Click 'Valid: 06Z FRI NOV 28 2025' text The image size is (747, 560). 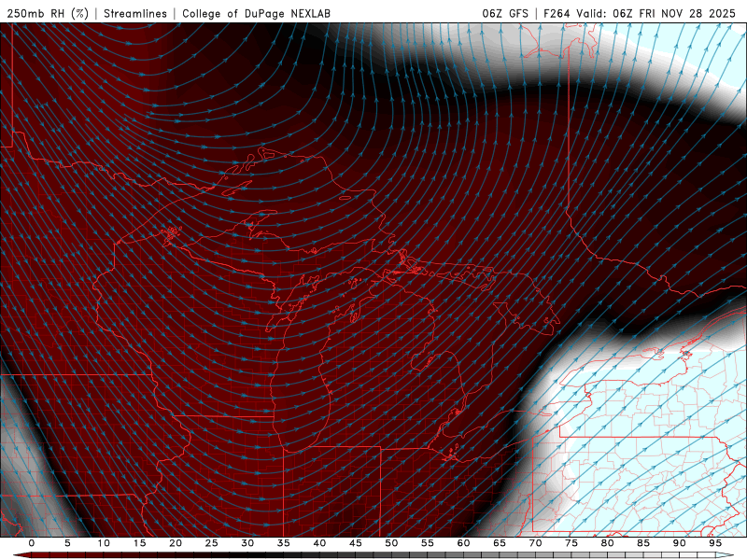point(656,14)
